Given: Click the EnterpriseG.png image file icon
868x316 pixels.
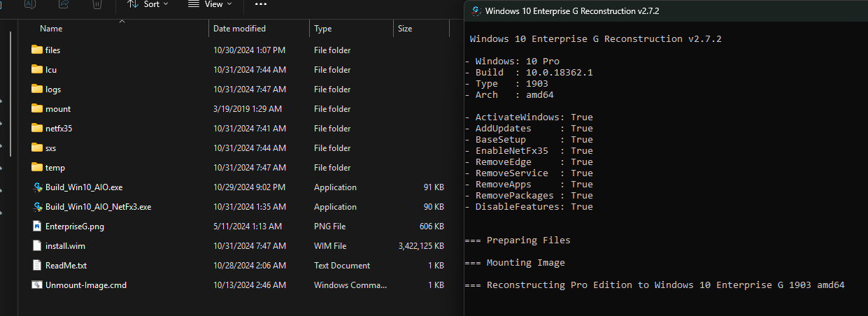Looking at the screenshot, I should coord(37,227).
